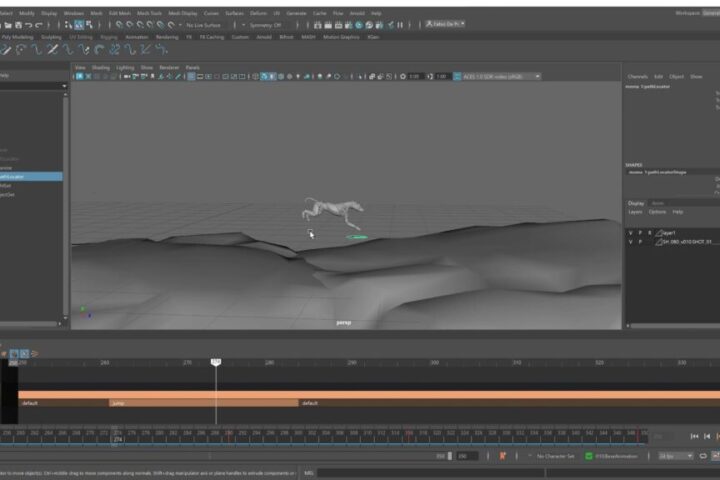Click the viewport Resolution Gate icon

coord(208,76)
